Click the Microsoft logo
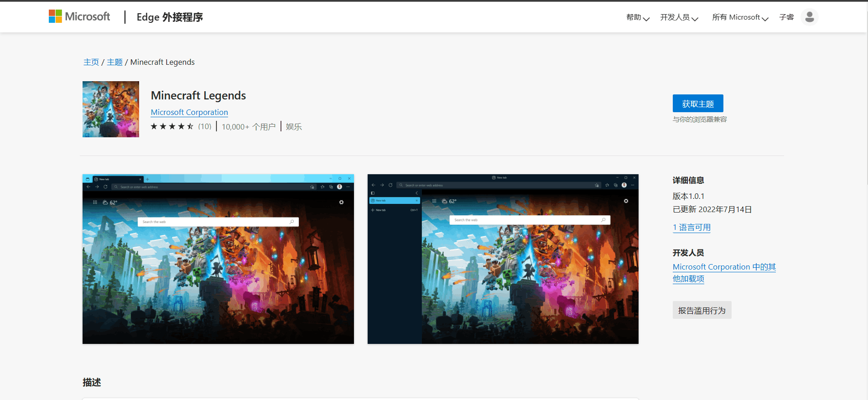Screen dimensions: 868x400 (x=79, y=17)
